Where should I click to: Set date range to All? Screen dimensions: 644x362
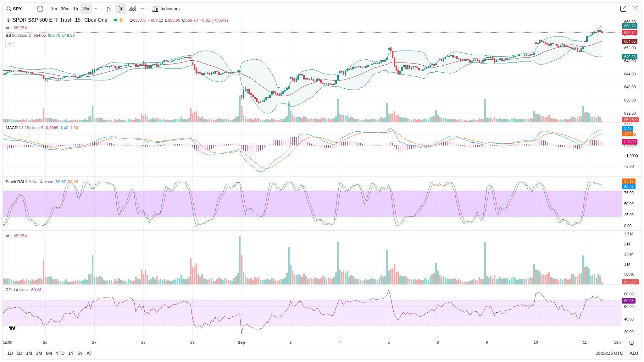89,353
